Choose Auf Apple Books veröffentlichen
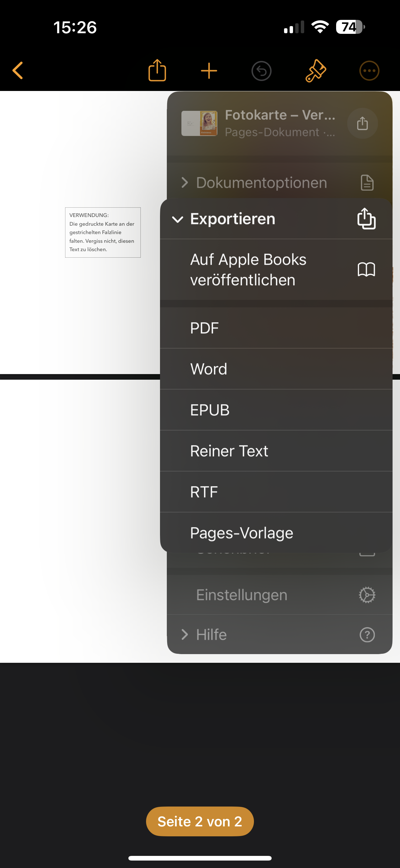The height and width of the screenshot is (868, 400). (276, 269)
